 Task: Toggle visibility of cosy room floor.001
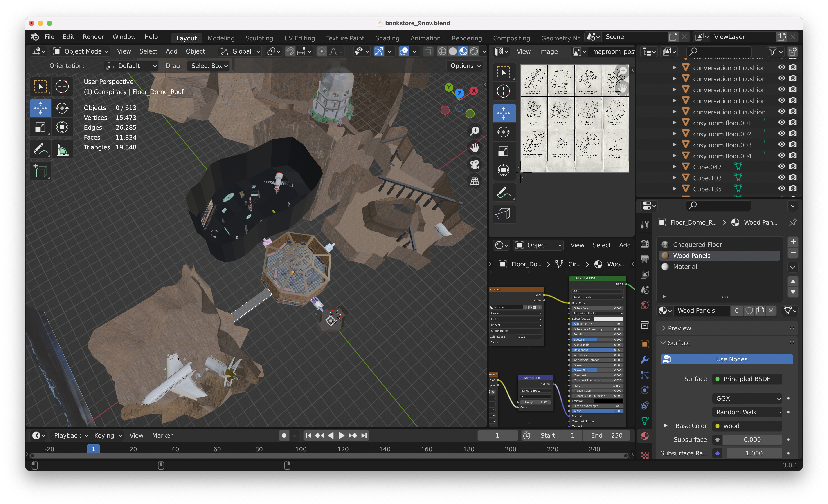pos(782,123)
